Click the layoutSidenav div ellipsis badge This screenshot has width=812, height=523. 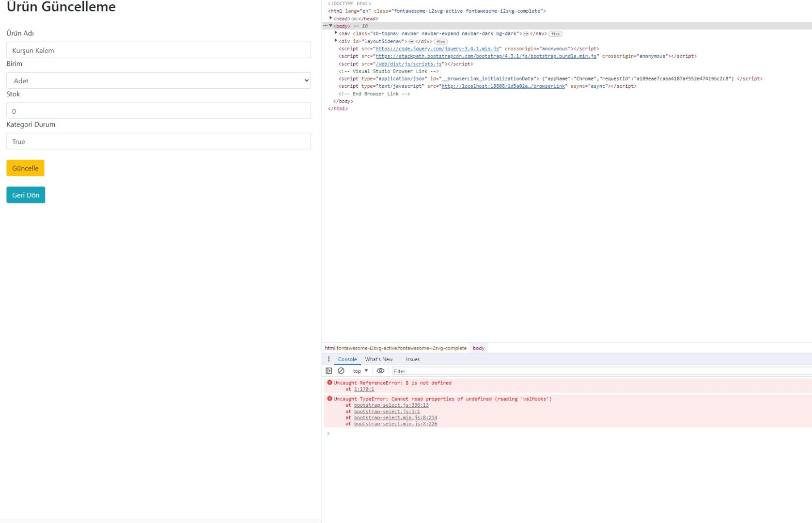tap(411, 42)
